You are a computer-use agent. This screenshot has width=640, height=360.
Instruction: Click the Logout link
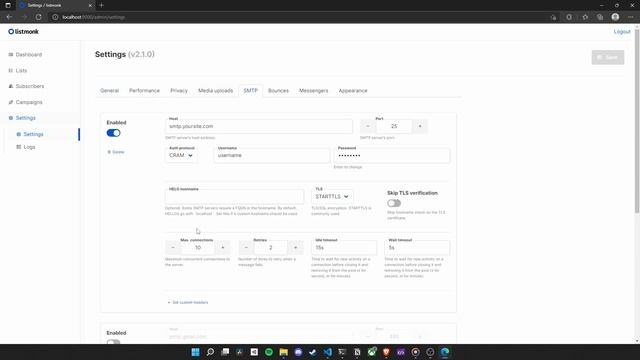click(x=622, y=31)
